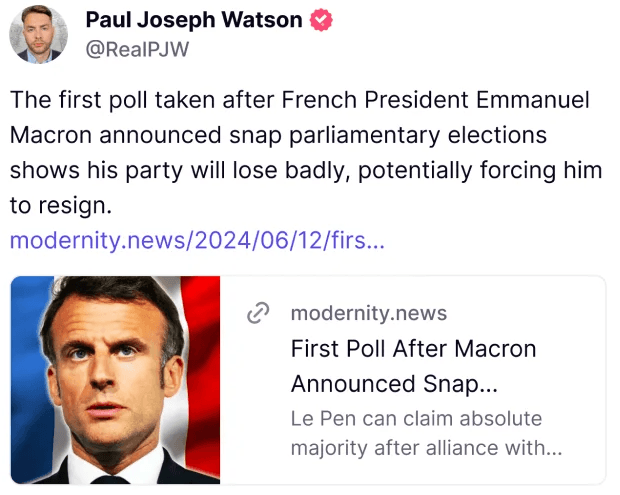Click the chain-link icon in the preview card
620x495 pixels.
pos(258,313)
